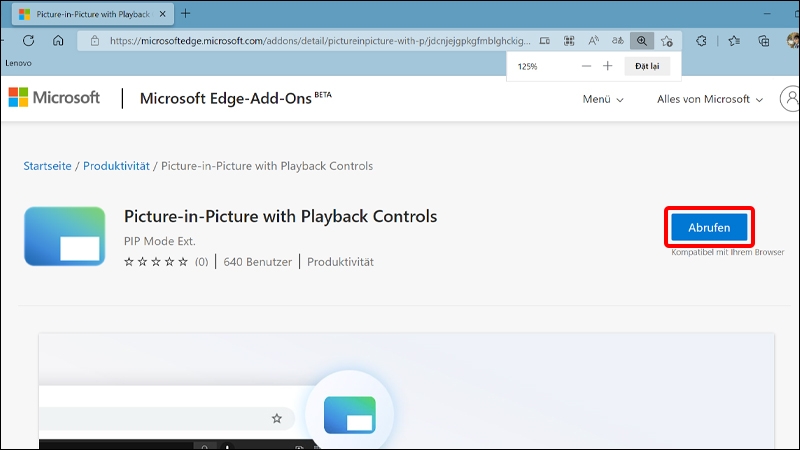
Task: Close the Picture-in-Picture tab
Action: coord(162,14)
